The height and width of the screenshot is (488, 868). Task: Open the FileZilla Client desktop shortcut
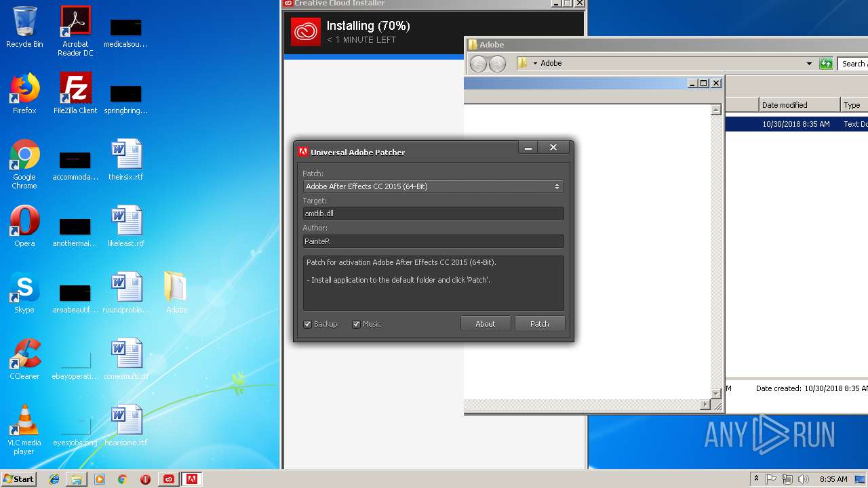pos(75,94)
